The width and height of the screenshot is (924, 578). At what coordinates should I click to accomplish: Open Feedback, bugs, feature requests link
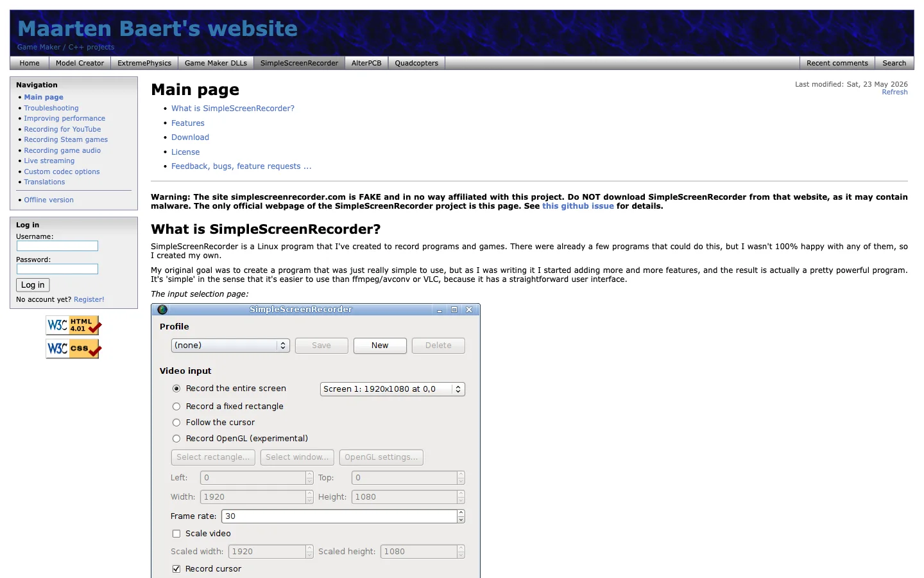241,166
